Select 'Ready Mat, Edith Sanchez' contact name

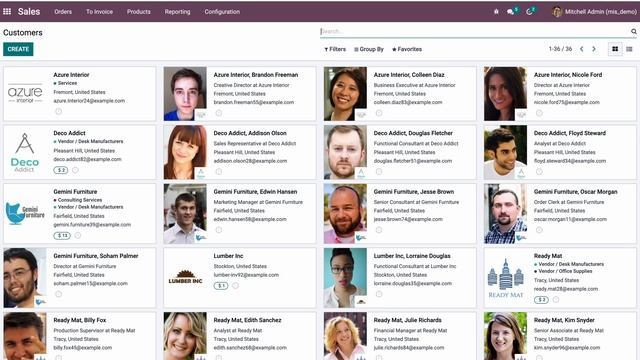247,320
